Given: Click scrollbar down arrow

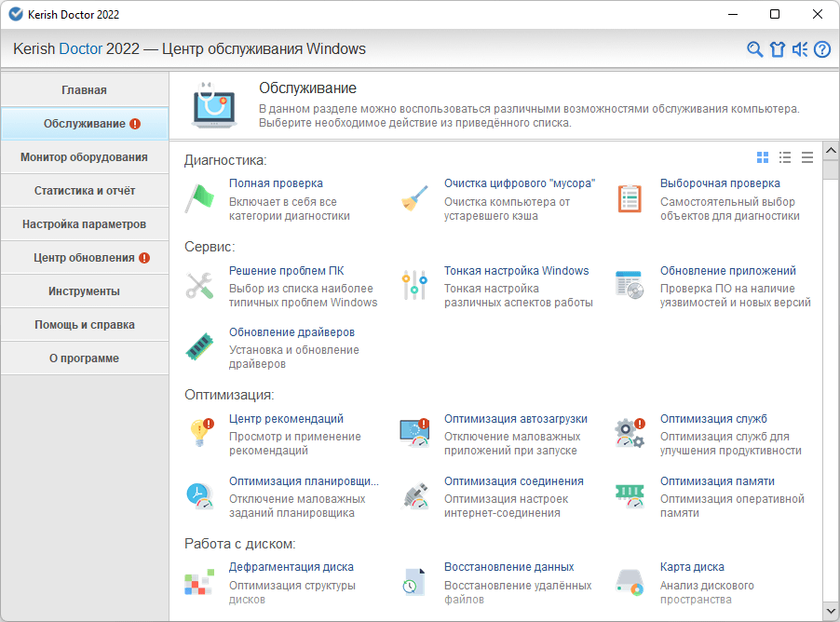Looking at the screenshot, I should [x=831, y=610].
